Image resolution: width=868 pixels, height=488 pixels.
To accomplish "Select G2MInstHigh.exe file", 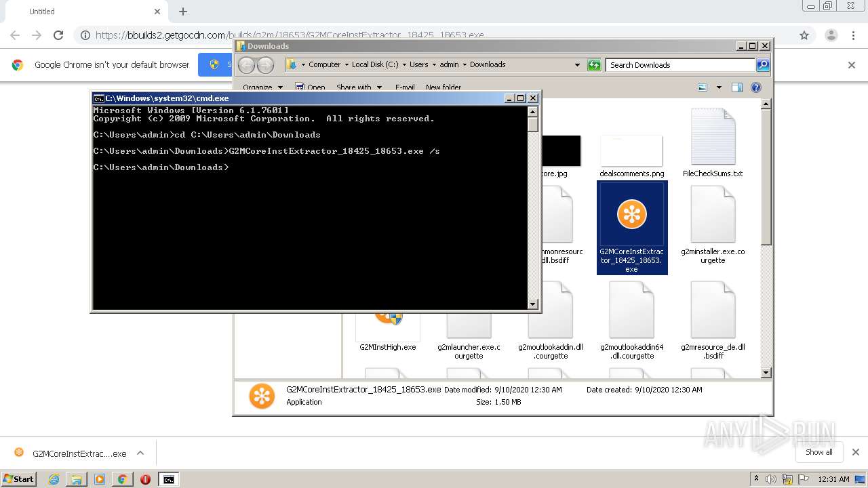I will pyautogui.click(x=388, y=332).
